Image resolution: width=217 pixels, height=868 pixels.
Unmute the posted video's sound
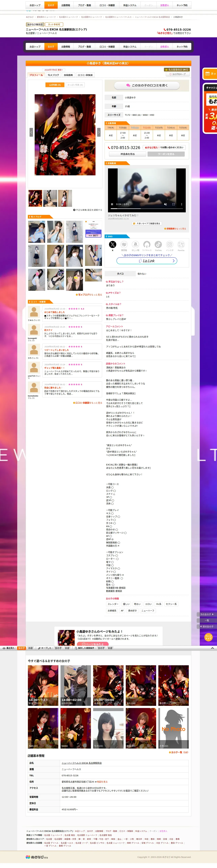pos(165,204)
